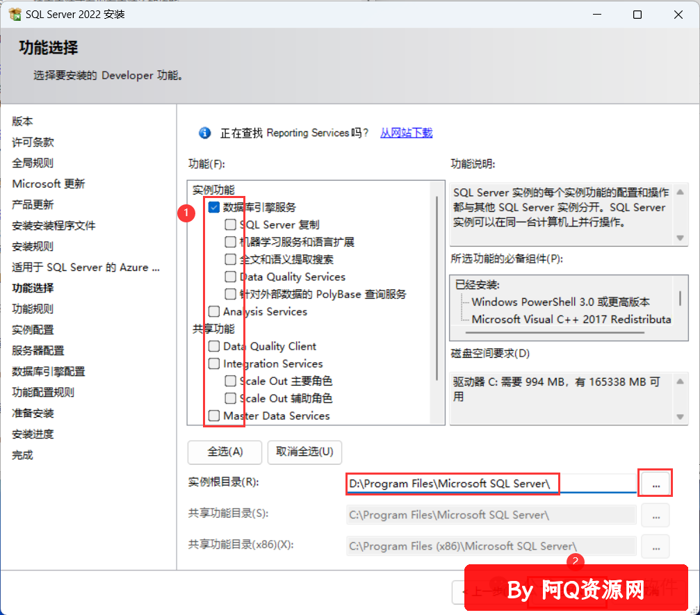Select the 服务器配置 step in sidebar

[x=38, y=351]
